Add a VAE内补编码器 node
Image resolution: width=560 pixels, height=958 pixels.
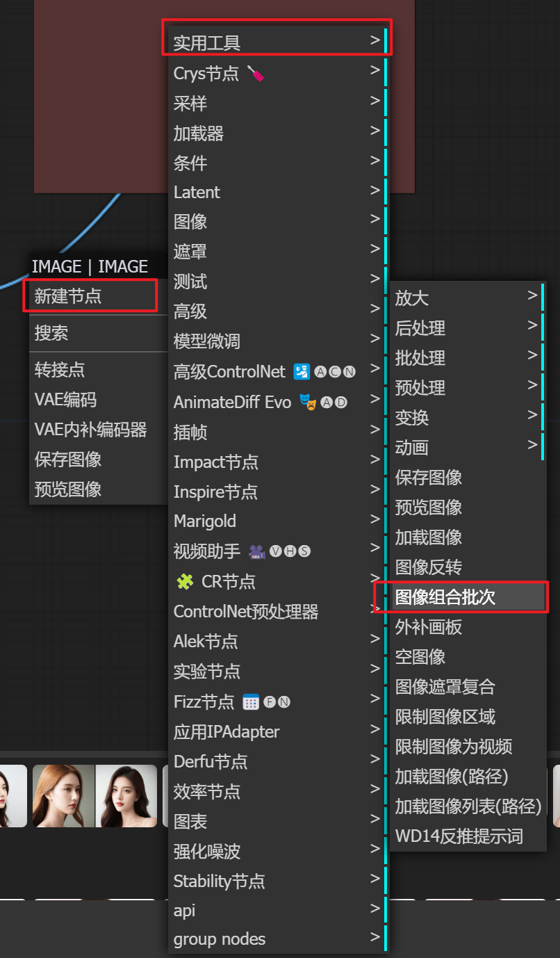99,429
